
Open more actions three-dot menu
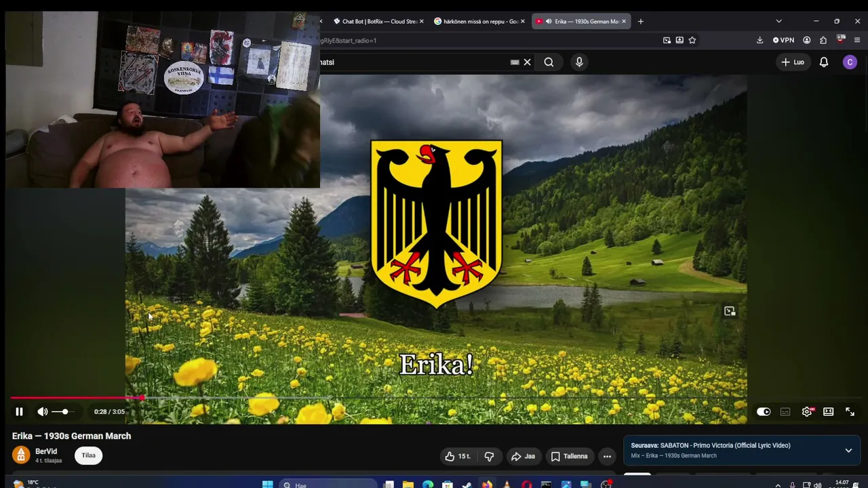607,456
